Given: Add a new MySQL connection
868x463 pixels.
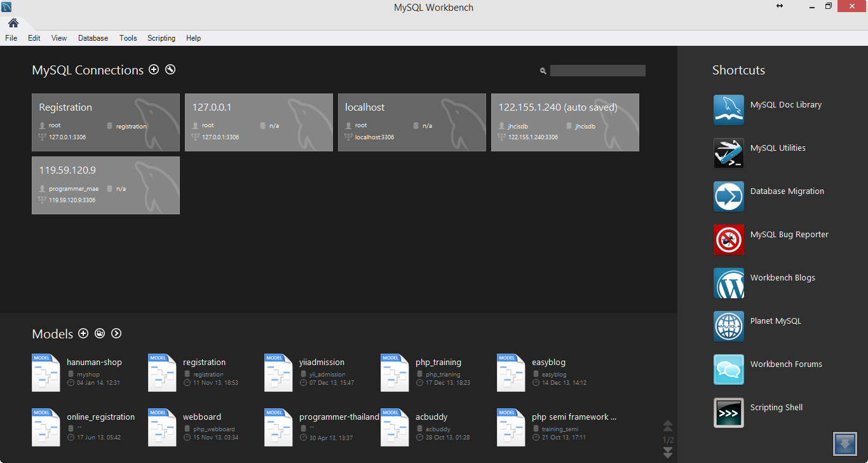Looking at the screenshot, I should pos(154,70).
